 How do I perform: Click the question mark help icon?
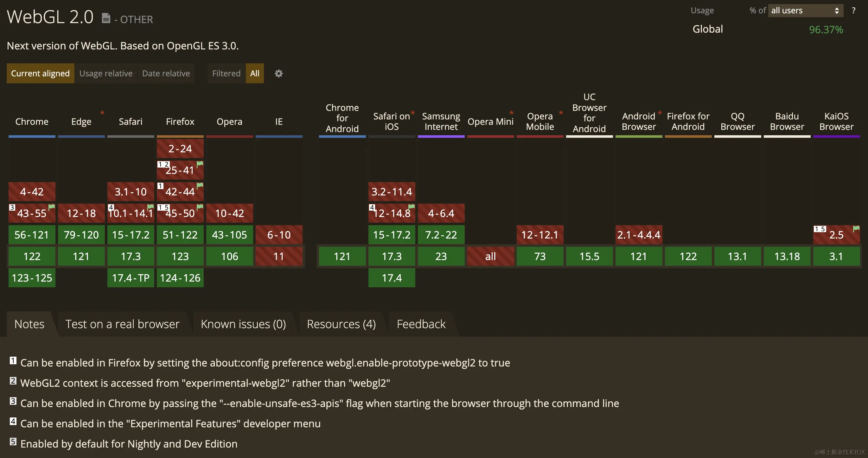click(853, 10)
